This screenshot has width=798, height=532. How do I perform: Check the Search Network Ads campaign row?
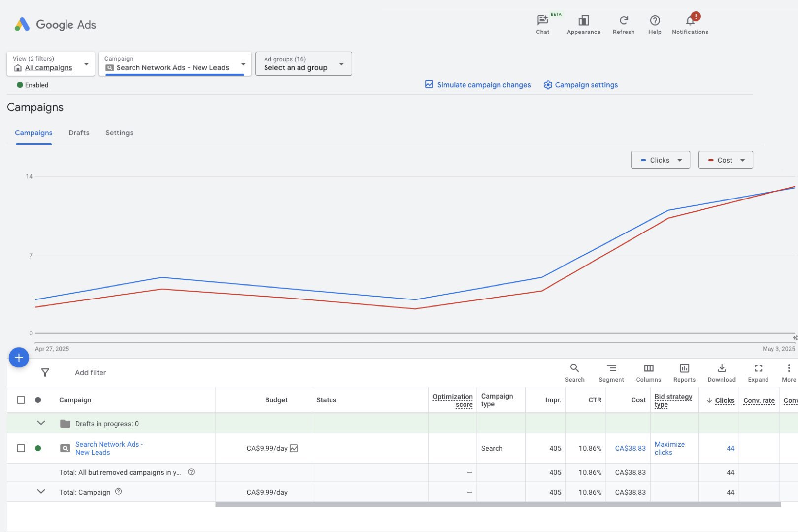[x=21, y=448]
